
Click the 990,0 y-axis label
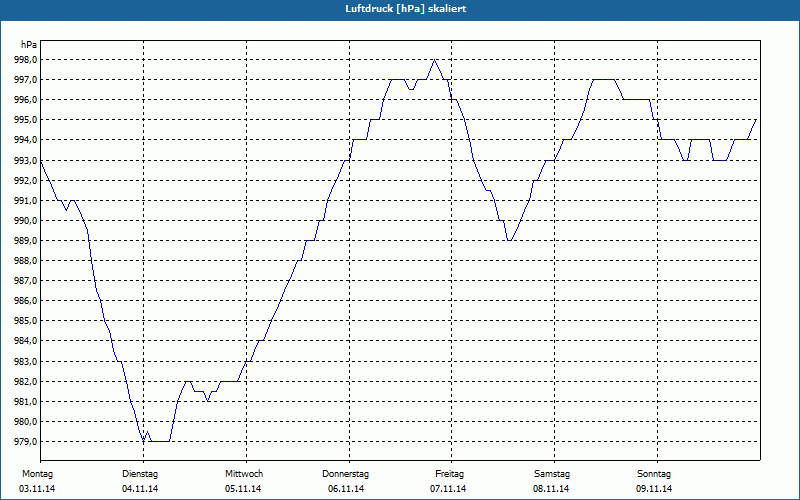(x=26, y=220)
